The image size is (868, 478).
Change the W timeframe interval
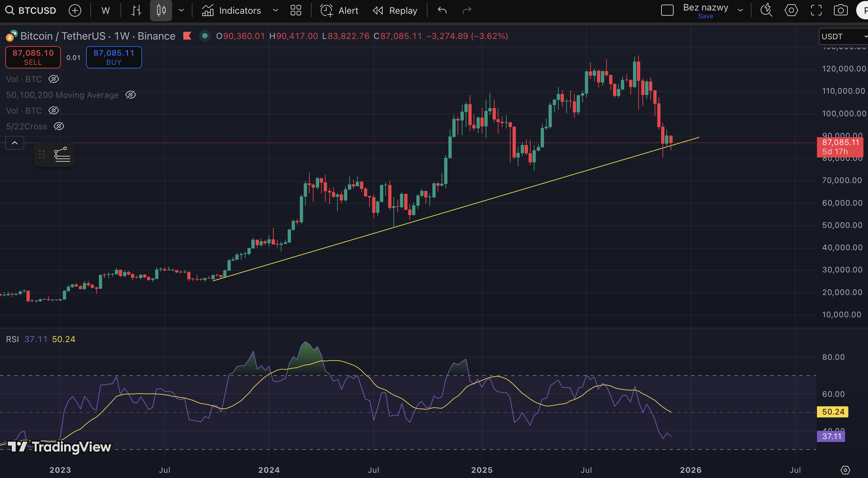105,10
